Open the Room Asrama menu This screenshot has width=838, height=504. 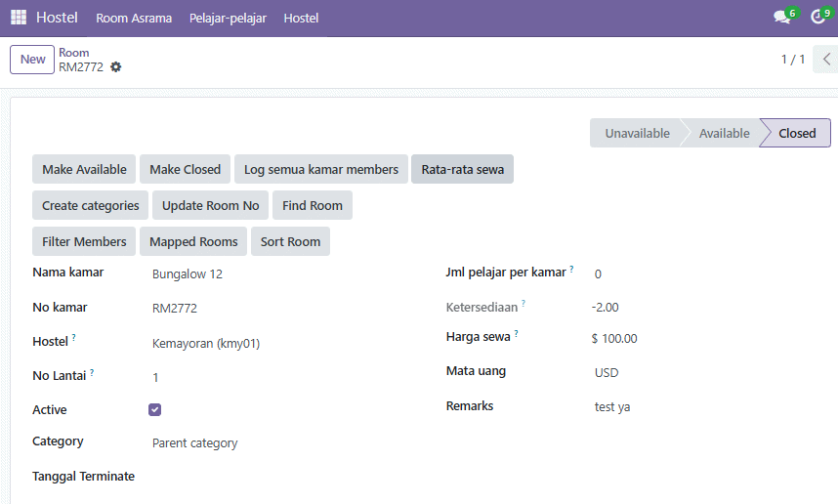[x=134, y=19]
